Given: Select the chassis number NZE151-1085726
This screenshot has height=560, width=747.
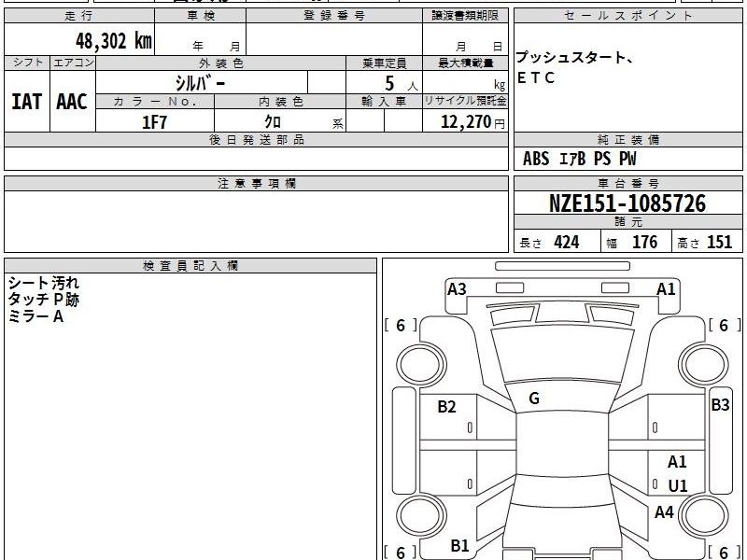Looking at the screenshot, I should click(627, 203).
